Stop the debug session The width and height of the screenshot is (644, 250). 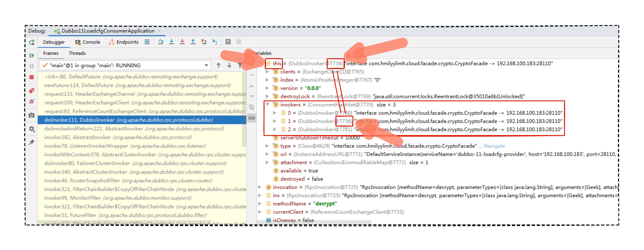coord(32,77)
